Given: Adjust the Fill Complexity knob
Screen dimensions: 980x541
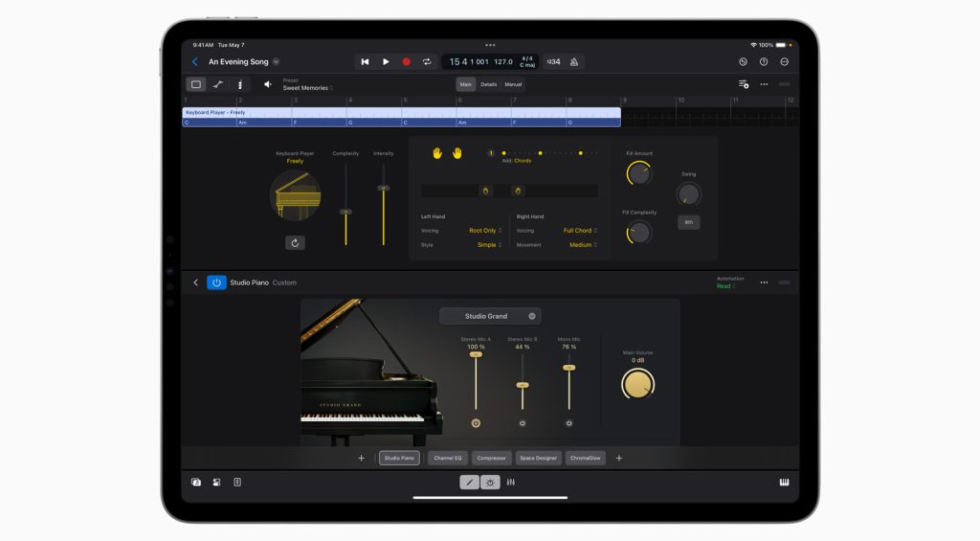Looking at the screenshot, I should pos(638,233).
